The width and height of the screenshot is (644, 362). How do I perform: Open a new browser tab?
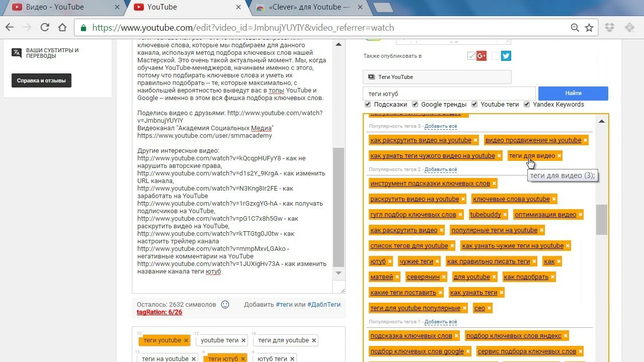point(383,8)
